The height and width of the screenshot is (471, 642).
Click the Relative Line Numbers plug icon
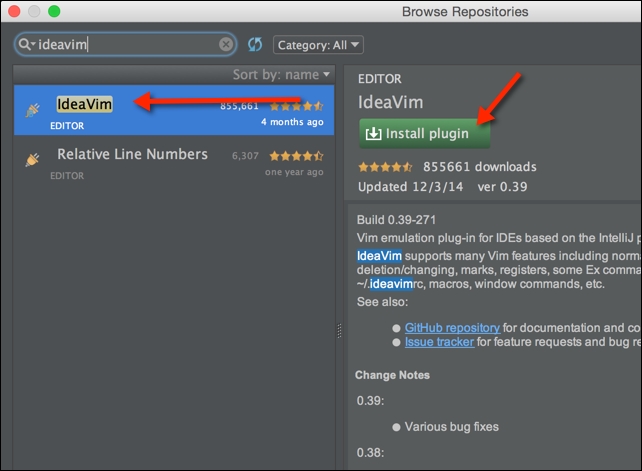tap(32, 159)
